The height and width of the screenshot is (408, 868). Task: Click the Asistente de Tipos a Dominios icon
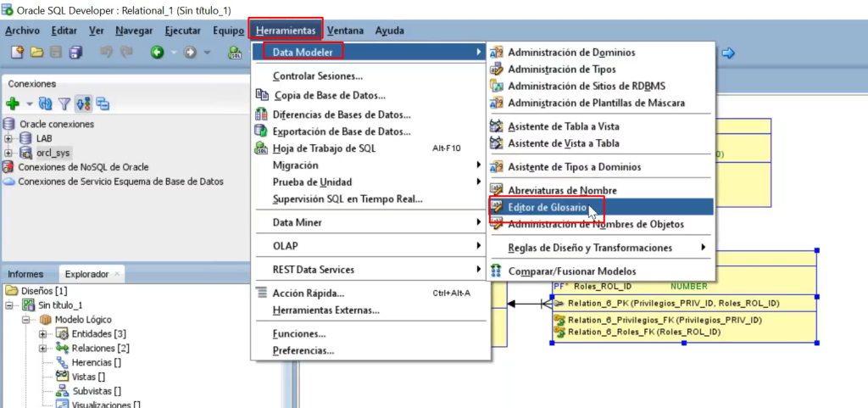coord(497,166)
